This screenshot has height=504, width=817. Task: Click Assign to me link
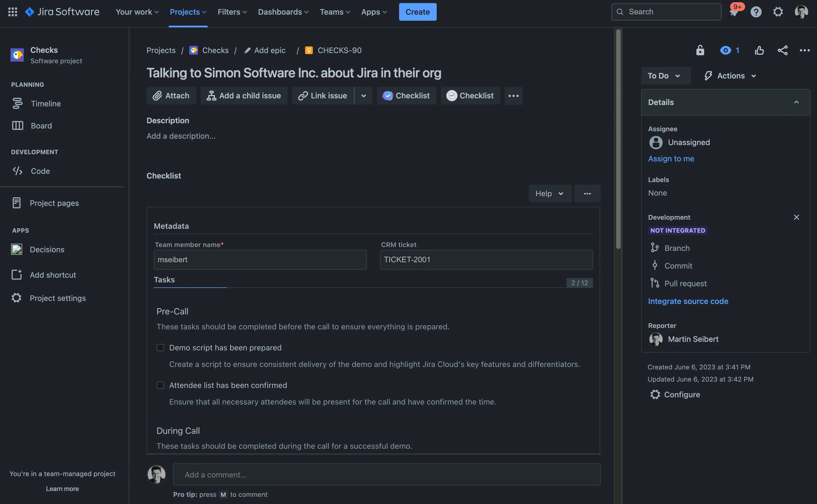tap(671, 159)
